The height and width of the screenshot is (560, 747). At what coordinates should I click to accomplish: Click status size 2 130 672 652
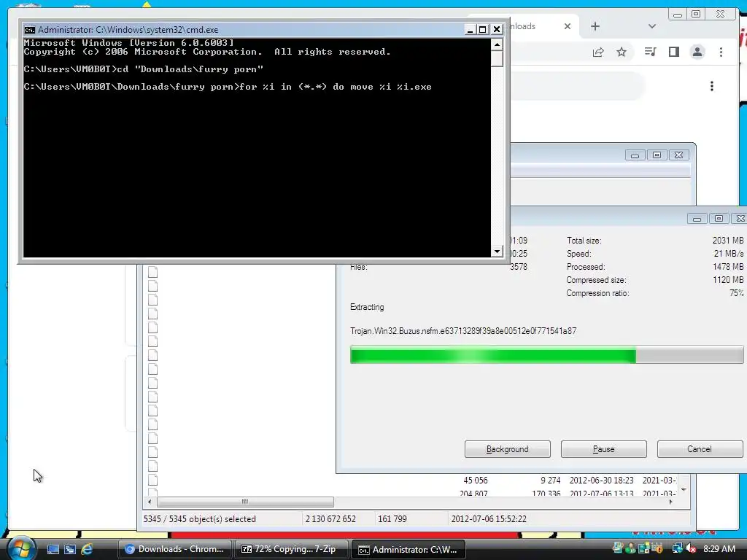[330, 519]
